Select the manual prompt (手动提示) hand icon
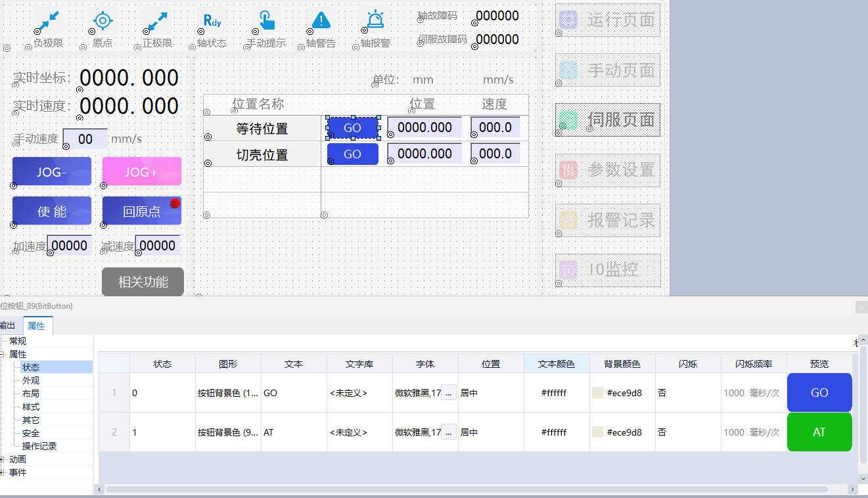The image size is (868, 498). pyautogui.click(x=266, y=21)
